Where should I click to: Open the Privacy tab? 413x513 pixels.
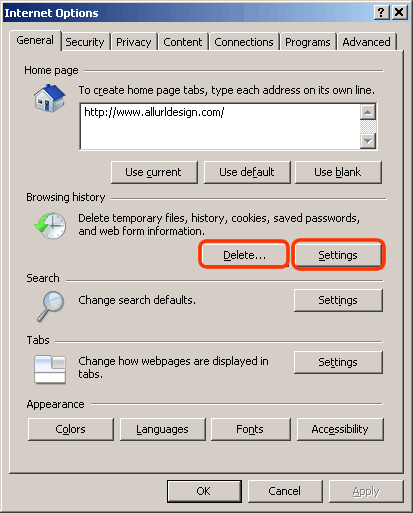(134, 42)
